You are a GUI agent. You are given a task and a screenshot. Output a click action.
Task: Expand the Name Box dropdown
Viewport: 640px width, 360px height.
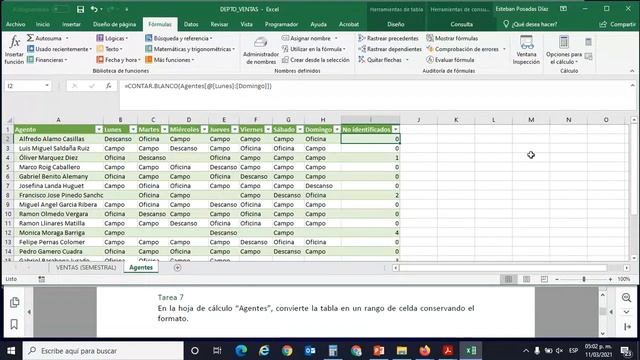point(47,86)
